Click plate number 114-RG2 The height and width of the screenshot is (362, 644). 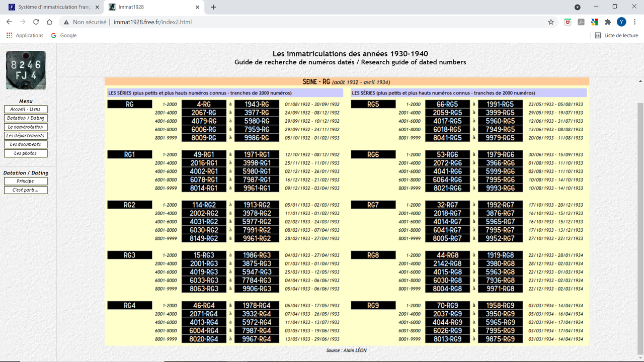[204, 205]
